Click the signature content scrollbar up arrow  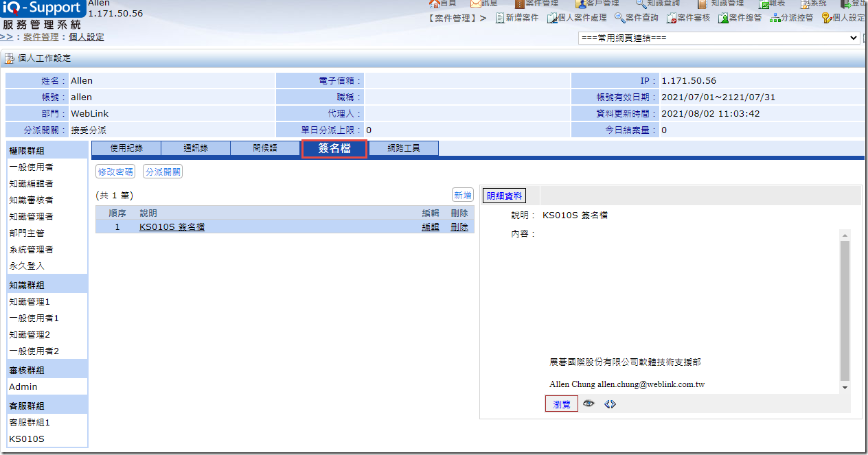point(845,235)
